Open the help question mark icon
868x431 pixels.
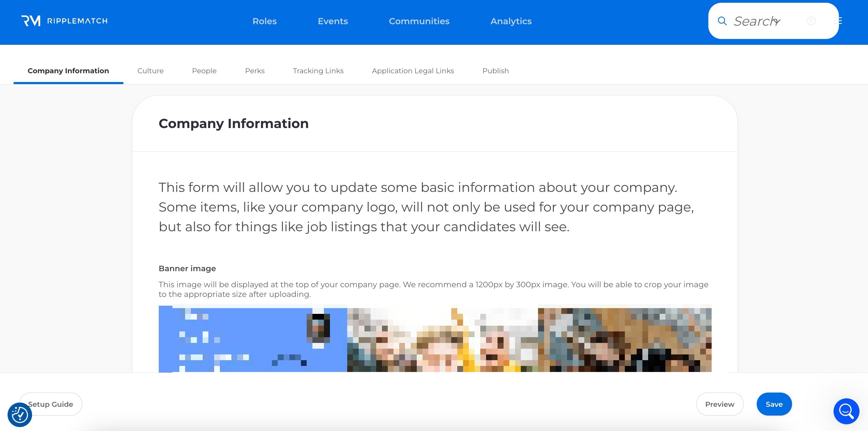pos(811,21)
